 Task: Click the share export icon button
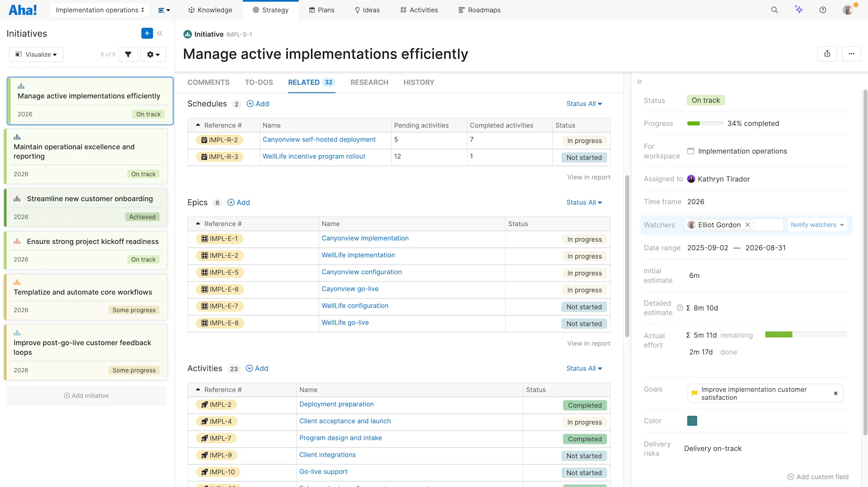827,54
